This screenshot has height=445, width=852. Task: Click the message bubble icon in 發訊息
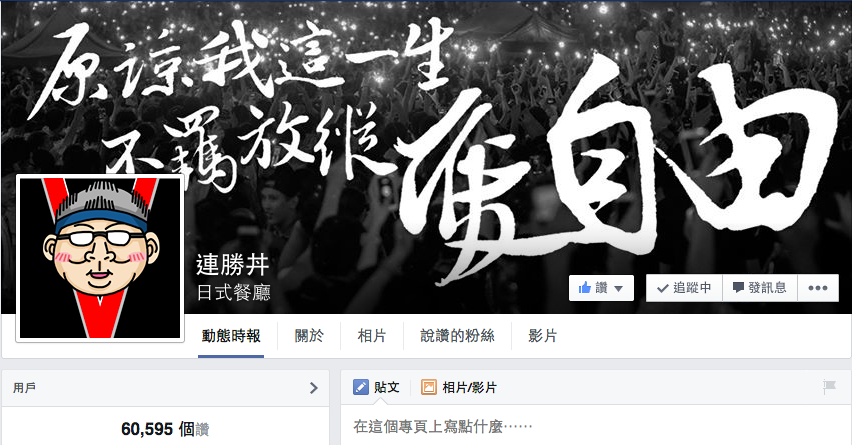[738, 288]
